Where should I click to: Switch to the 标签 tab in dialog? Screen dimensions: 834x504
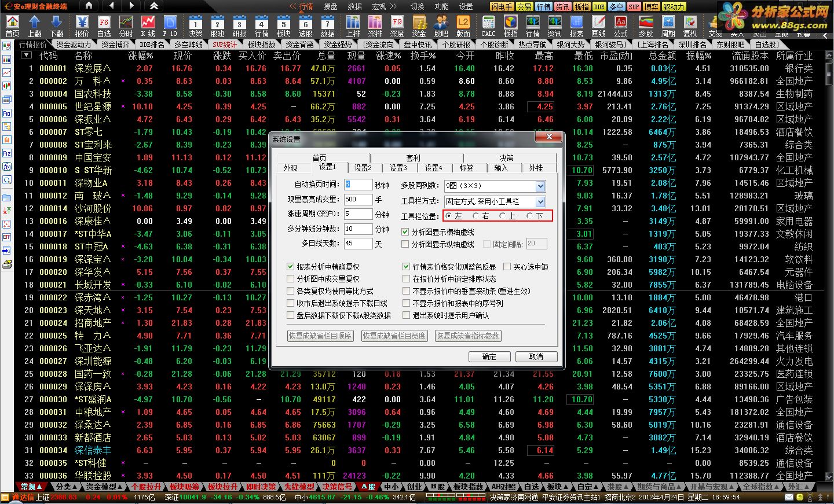(x=467, y=168)
